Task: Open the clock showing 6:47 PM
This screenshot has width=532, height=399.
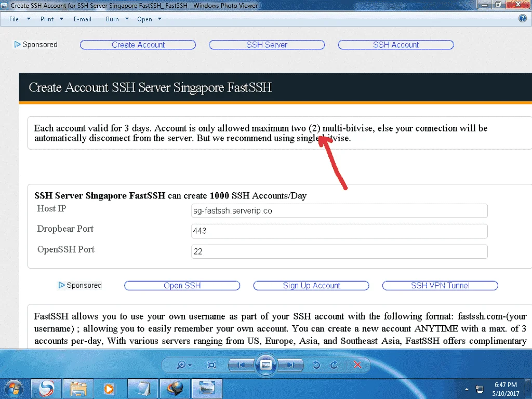Action: [x=506, y=389]
